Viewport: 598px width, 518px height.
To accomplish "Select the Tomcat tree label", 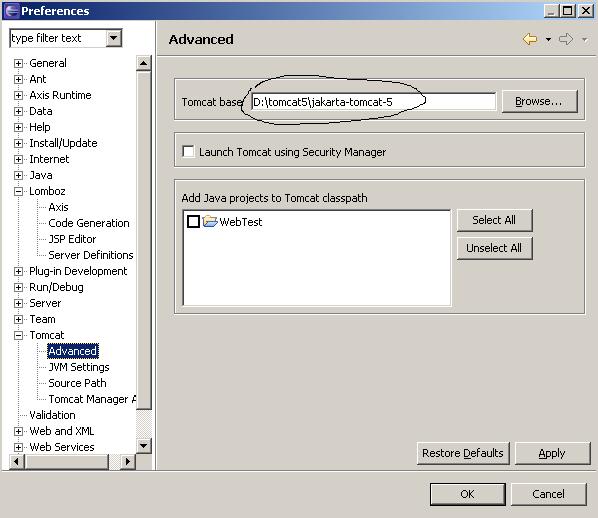I will [x=47, y=335].
